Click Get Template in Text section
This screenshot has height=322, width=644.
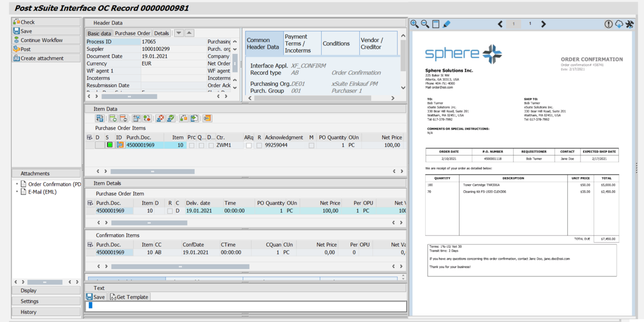pyautogui.click(x=129, y=297)
